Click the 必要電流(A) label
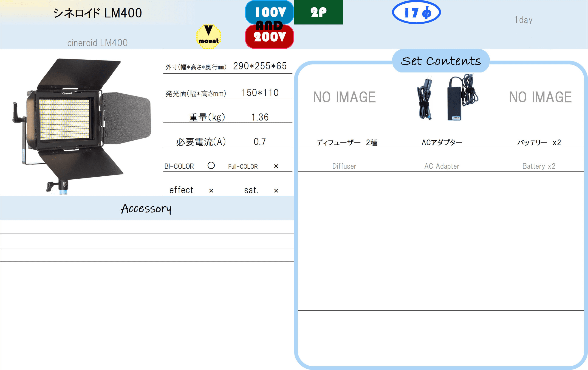Screen dimensions: 588x370 tap(201, 142)
